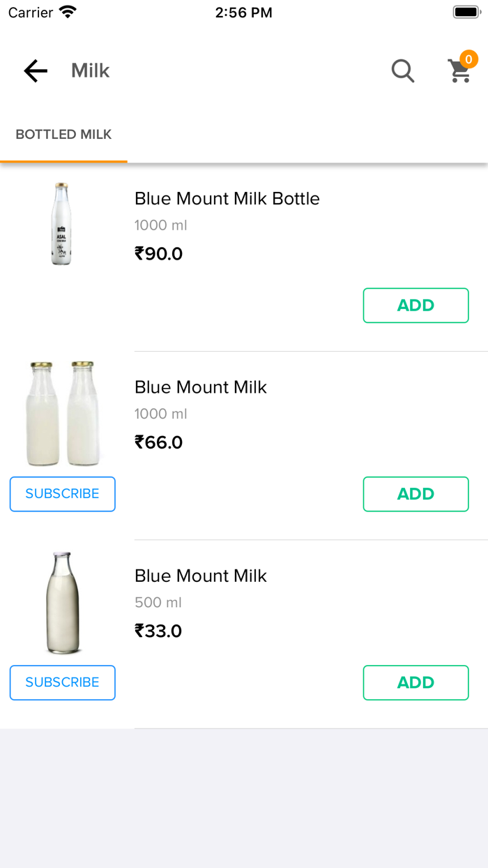This screenshot has height=868, width=488.
Task: Open the search magnifier icon
Action: click(x=403, y=70)
